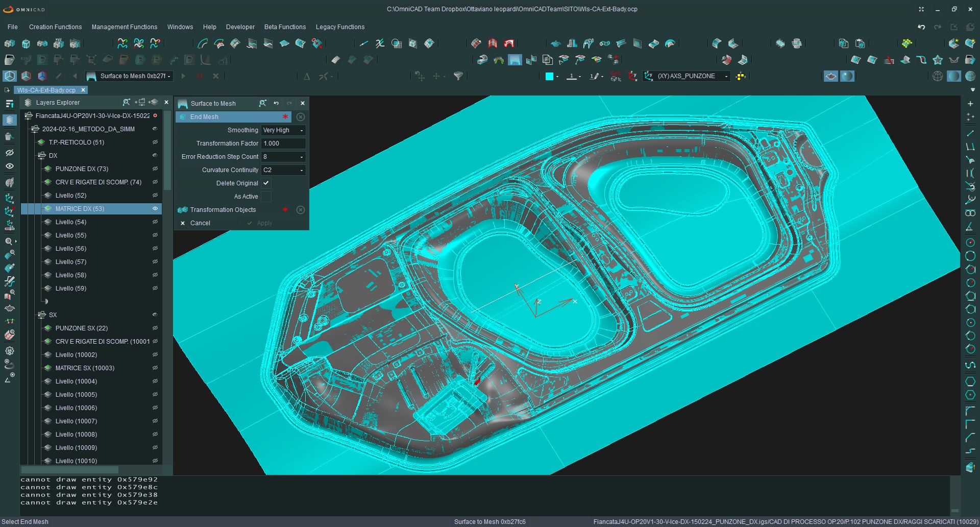Click the undo arrow in title bar
Viewport: 980px width, 527px height.
pos(921,27)
